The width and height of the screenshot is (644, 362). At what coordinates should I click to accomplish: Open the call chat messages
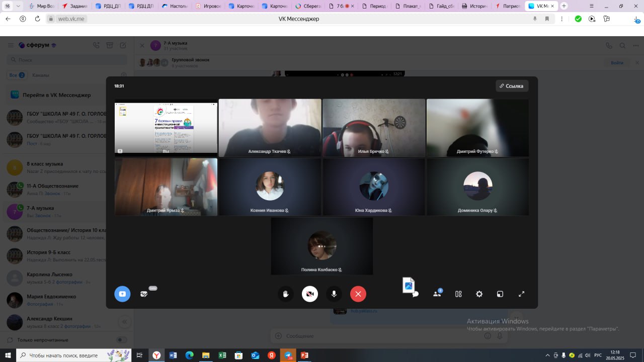coord(416,294)
